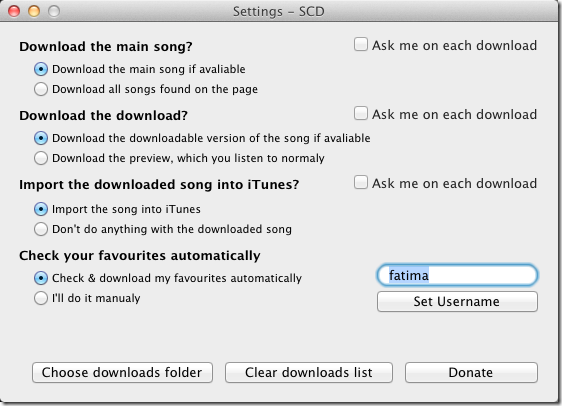
Task: Click the greyed-out zoom button in the title bar
Action: click(54, 11)
